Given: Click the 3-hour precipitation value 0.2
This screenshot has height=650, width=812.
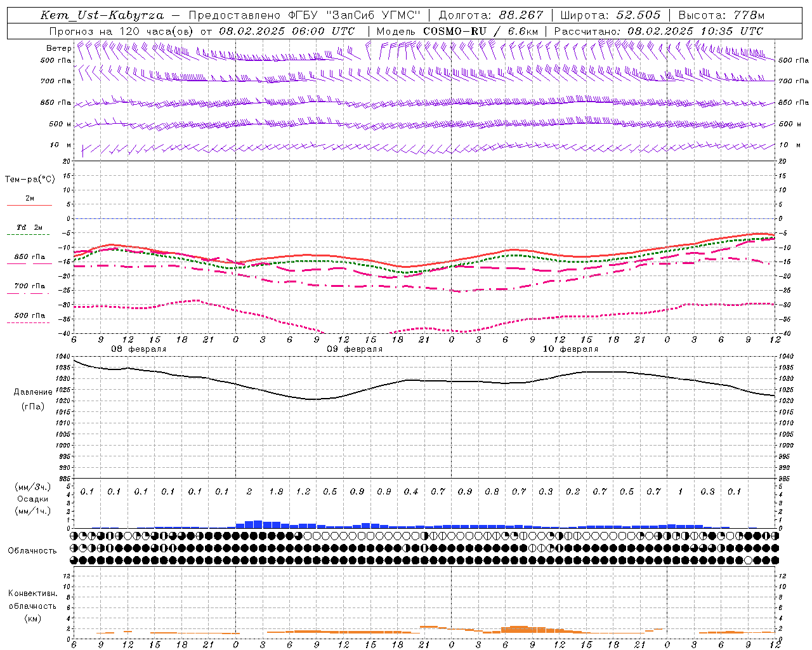Looking at the screenshot, I should point(573,491).
